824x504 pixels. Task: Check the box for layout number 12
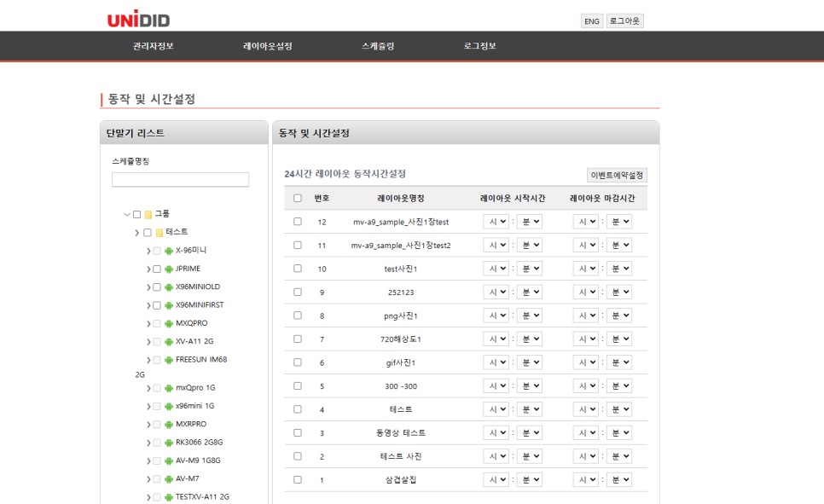click(x=298, y=221)
